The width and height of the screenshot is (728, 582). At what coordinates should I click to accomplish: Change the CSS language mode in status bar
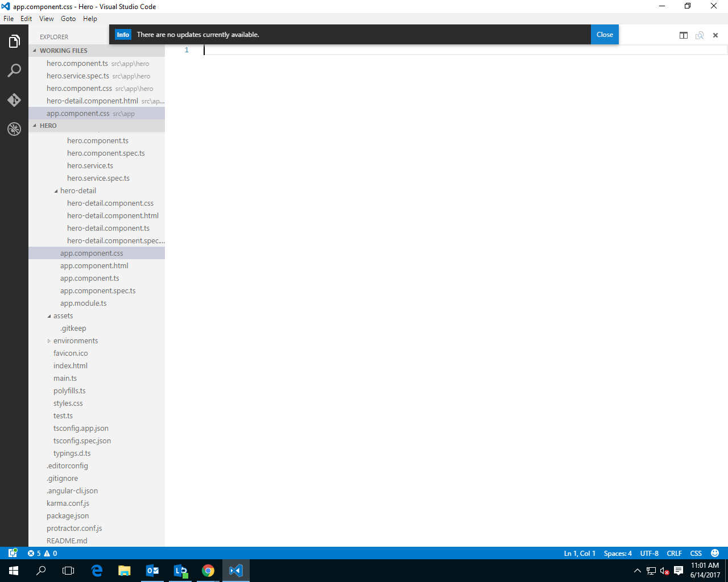[696, 553]
